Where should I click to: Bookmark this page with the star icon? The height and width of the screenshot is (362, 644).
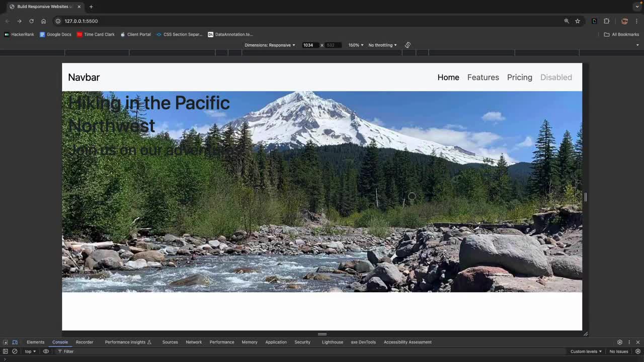(x=578, y=21)
